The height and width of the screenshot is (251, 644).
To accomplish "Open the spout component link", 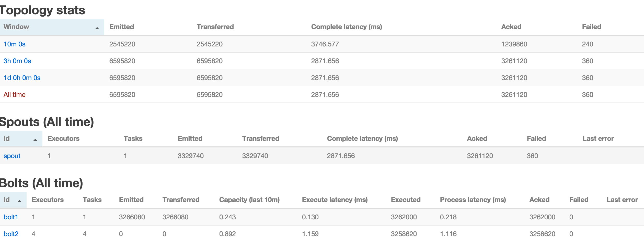I will pyautogui.click(x=12, y=156).
